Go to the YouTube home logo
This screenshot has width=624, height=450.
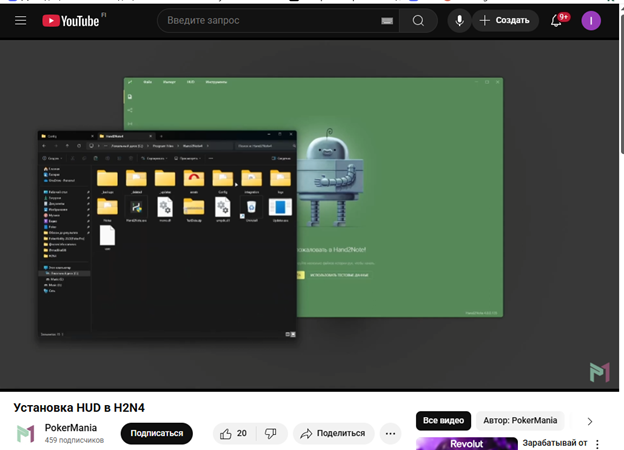(71, 21)
